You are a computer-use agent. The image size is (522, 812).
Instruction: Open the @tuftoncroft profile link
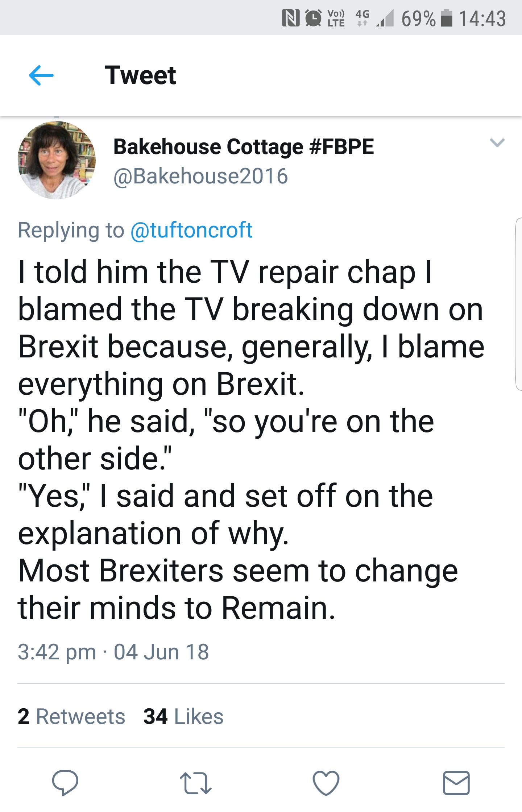click(x=191, y=230)
